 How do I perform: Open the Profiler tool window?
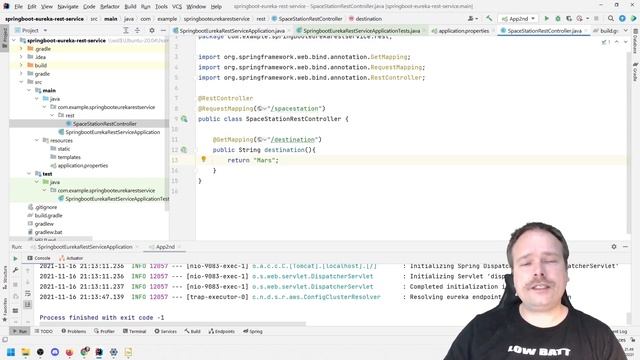click(x=104, y=331)
